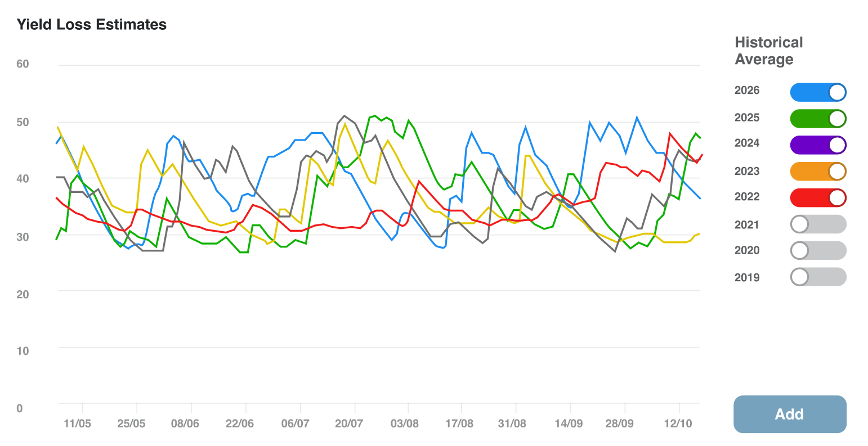
Task: Enable the 2021 series toggle
Action: [x=818, y=224]
